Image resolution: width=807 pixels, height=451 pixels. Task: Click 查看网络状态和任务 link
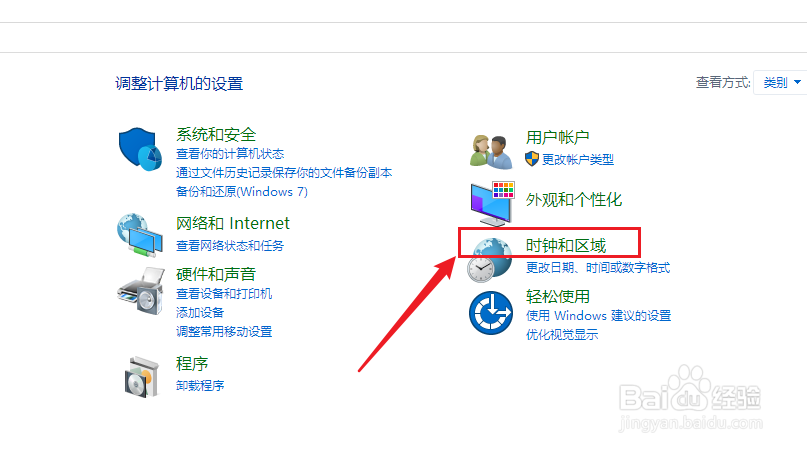(x=230, y=246)
